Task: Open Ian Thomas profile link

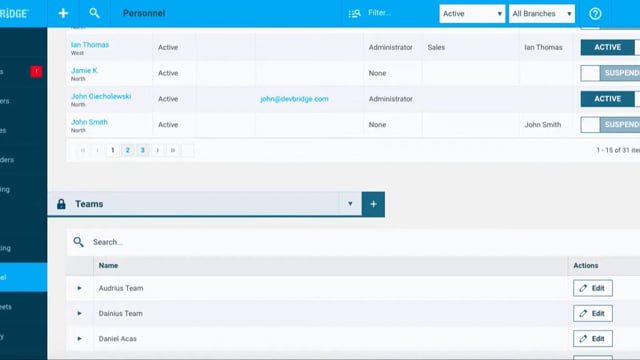Action: pos(90,45)
